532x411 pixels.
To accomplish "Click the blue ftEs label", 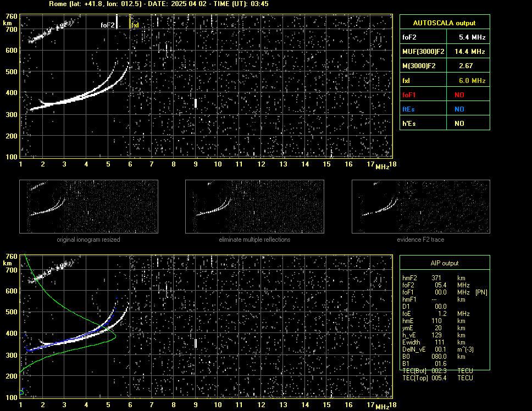I will tap(408, 109).
